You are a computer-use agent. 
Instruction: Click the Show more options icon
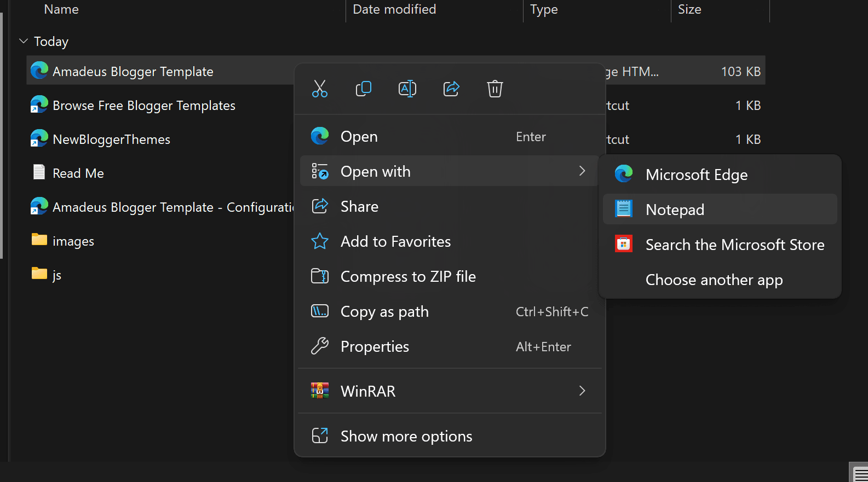pos(320,435)
